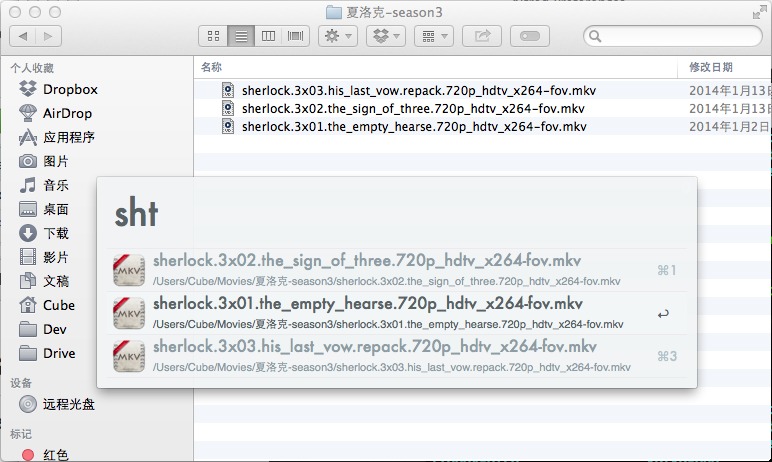The width and height of the screenshot is (772, 462).
Task: Click MKV icon of Alfred 3x02 result
Action: (129, 270)
